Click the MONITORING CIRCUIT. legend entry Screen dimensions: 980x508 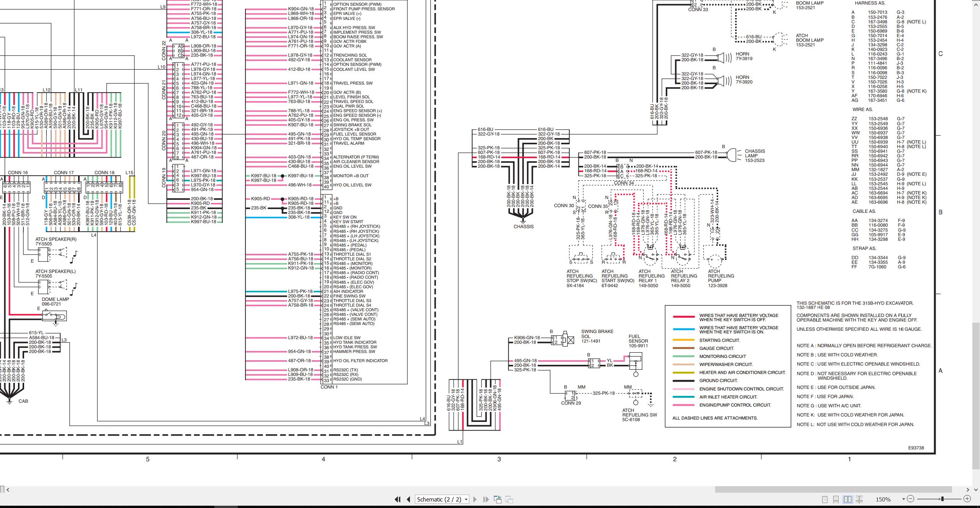(722, 356)
